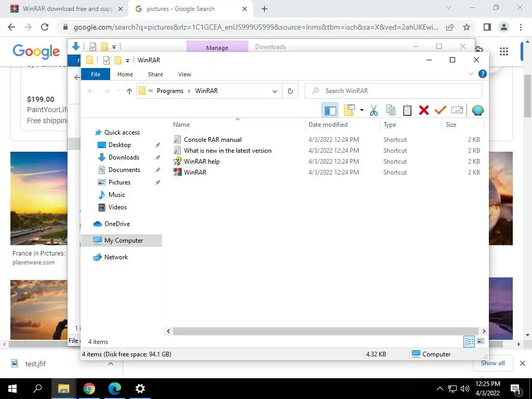Open the folder options dropdown arrow
This screenshot has height=399, width=532.
pos(362,110)
